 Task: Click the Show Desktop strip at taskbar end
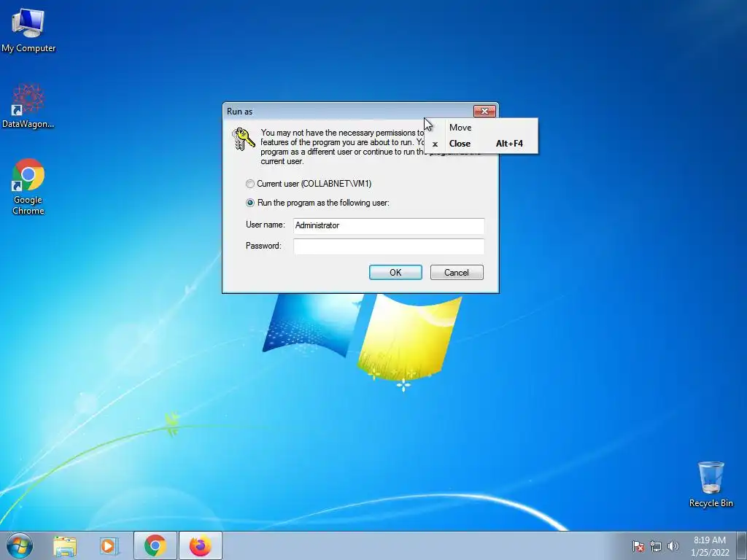click(742, 546)
